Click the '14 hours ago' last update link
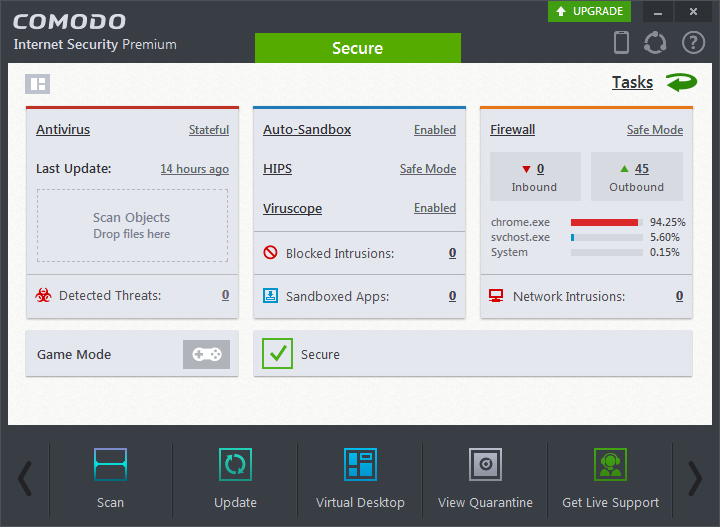Screen dimensions: 720x527 [195, 169]
